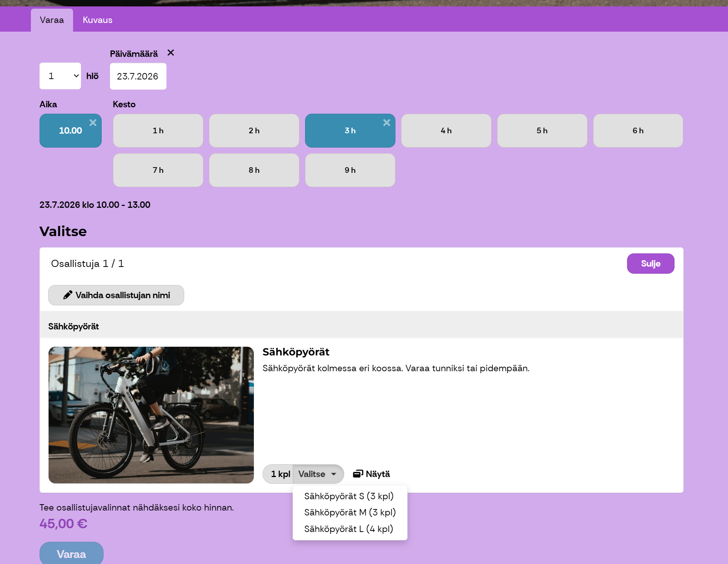Choose 4 h duration
This screenshot has height=564, width=728.
click(x=446, y=131)
